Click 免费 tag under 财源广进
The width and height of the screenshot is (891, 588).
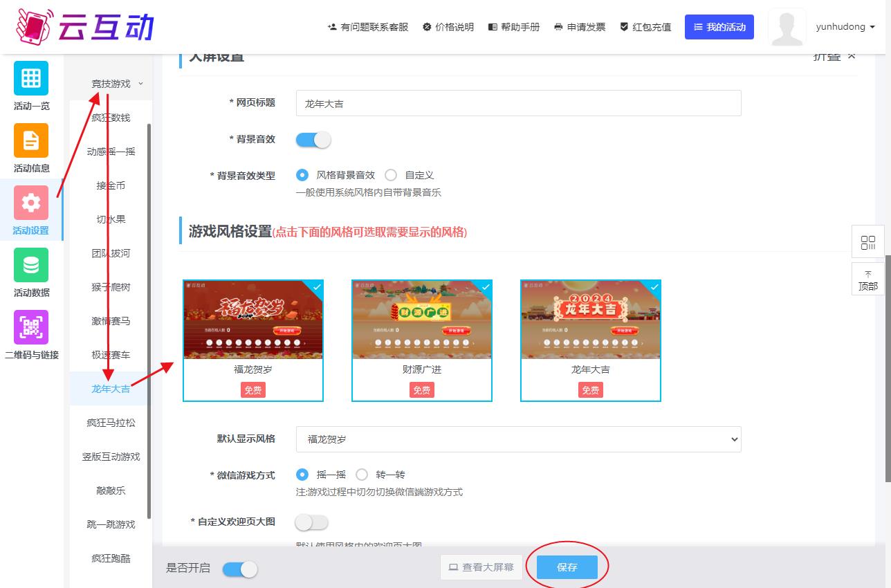tap(422, 390)
